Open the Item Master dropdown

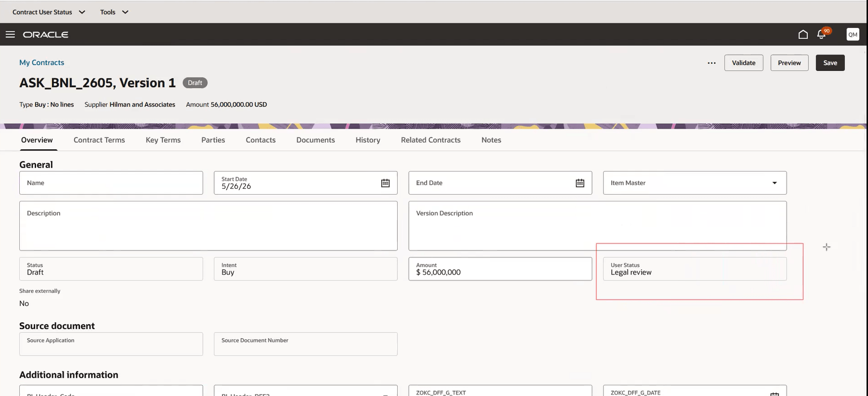(x=695, y=183)
